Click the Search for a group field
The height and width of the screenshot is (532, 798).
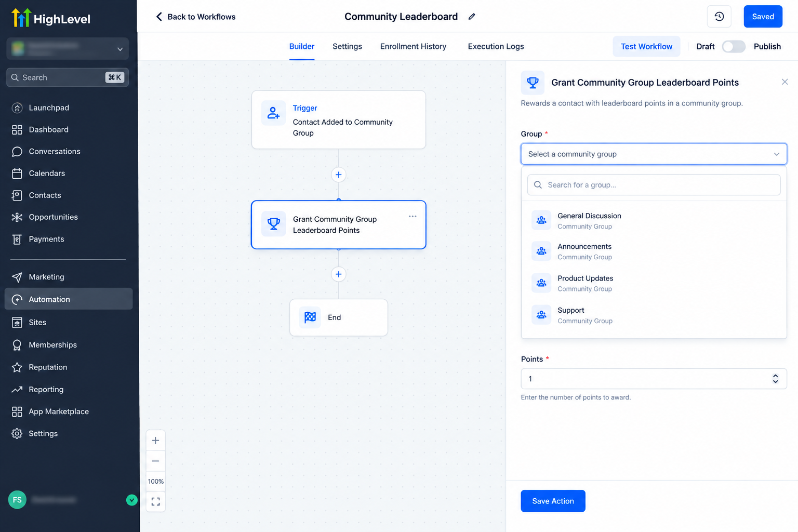point(654,185)
